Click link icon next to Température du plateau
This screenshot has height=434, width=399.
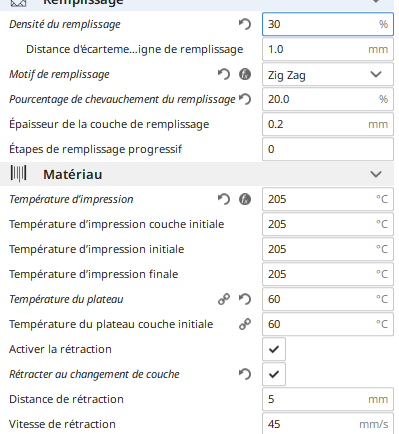[x=224, y=299]
